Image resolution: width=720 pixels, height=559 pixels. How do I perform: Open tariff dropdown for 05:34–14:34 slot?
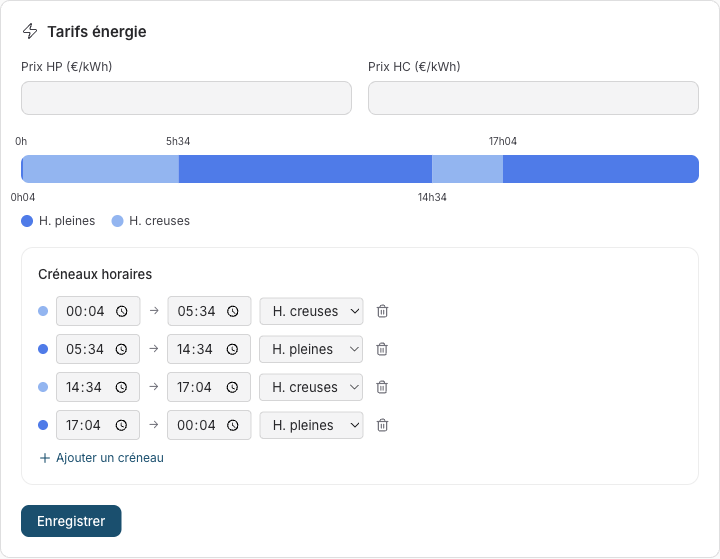(x=311, y=350)
